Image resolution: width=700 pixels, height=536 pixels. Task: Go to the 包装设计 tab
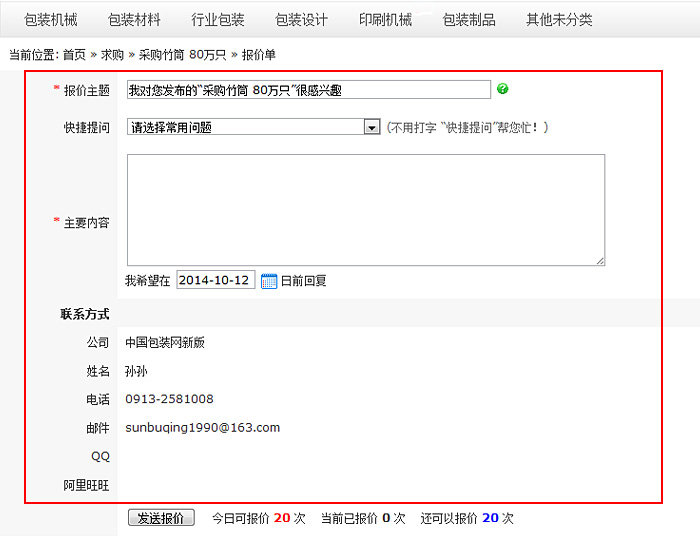301,19
